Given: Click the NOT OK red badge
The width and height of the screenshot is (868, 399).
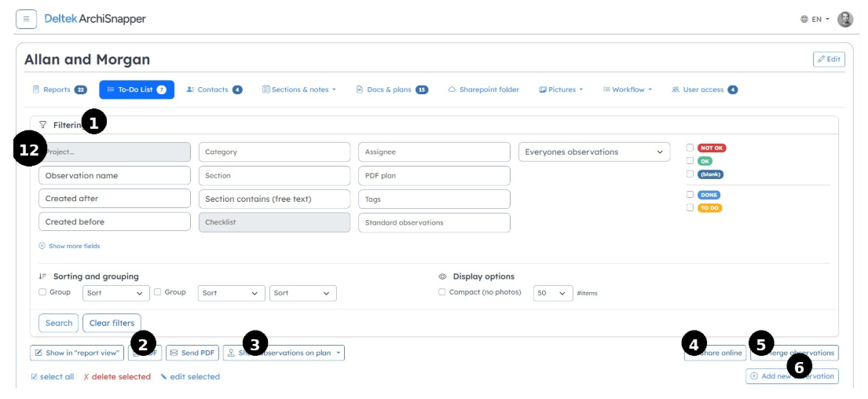Looking at the screenshot, I should pos(712,148).
